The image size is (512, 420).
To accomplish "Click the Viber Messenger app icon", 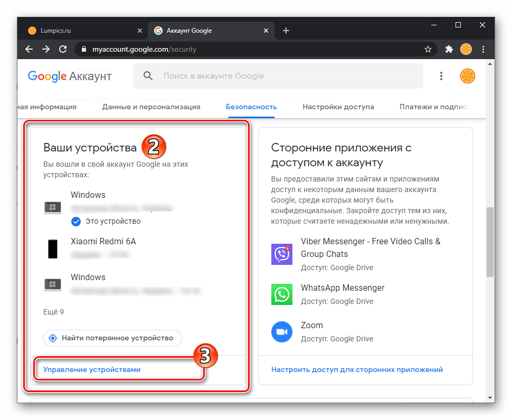I will click(x=281, y=254).
